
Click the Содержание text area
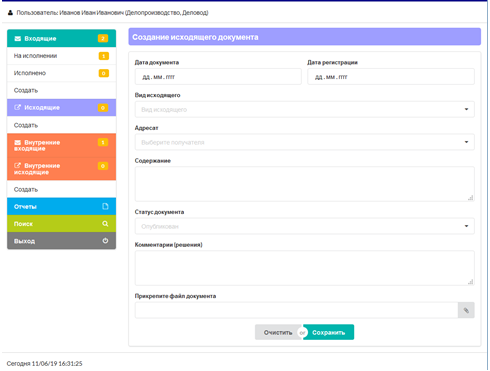click(305, 184)
